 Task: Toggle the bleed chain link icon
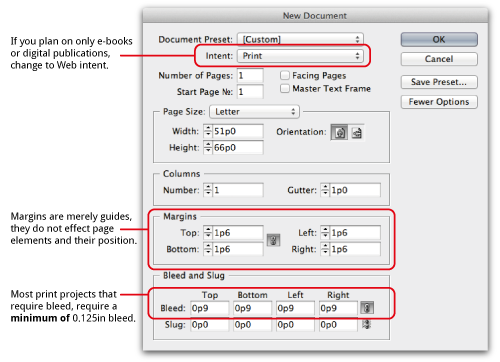coord(367,308)
